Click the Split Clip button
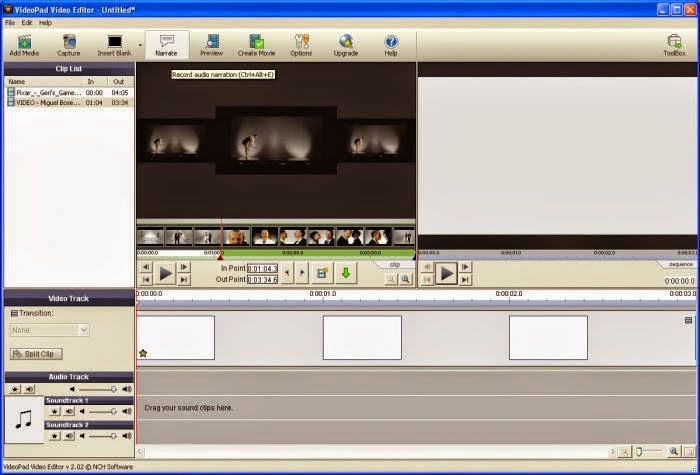Screen dimensions: 700x475 coord(36,354)
